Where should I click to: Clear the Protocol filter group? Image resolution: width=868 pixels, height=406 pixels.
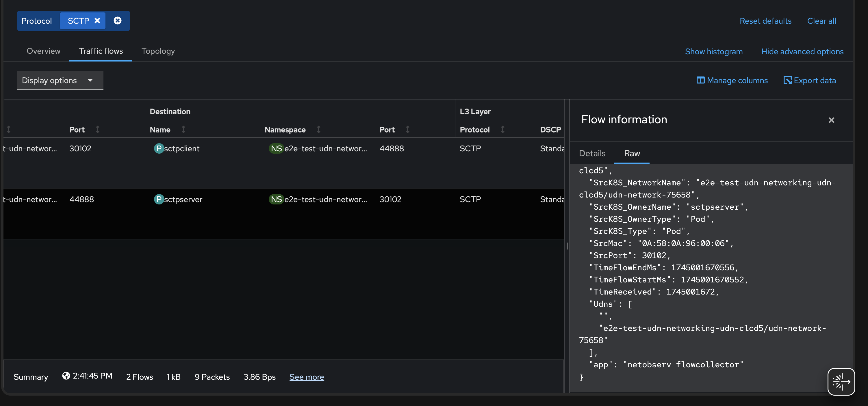(118, 21)
